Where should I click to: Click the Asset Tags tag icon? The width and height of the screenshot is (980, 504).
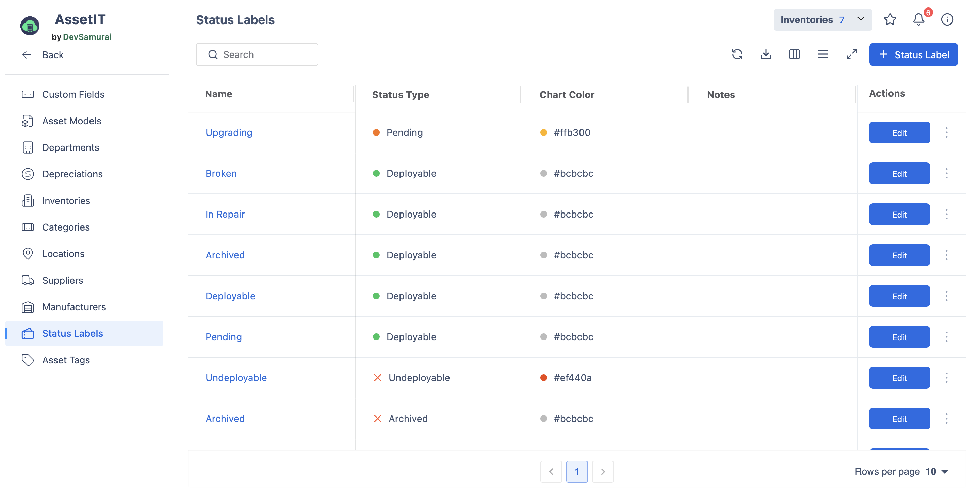click(28, 360)
